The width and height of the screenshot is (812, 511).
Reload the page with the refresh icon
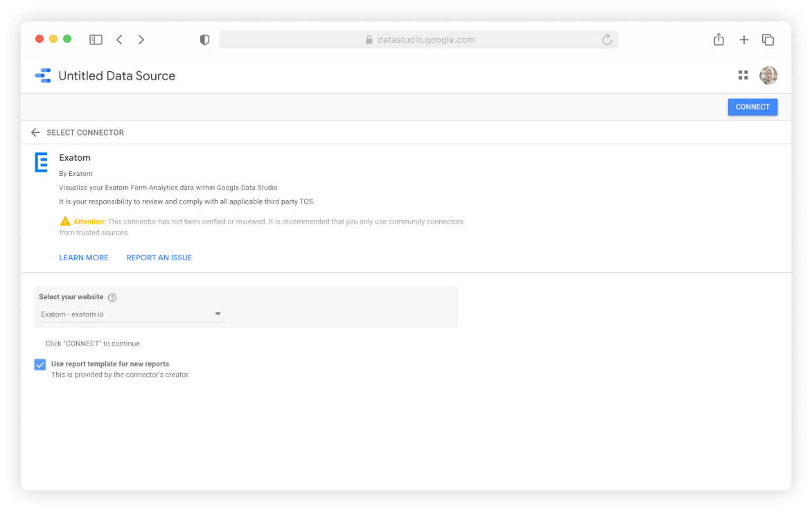pos(607,39)
